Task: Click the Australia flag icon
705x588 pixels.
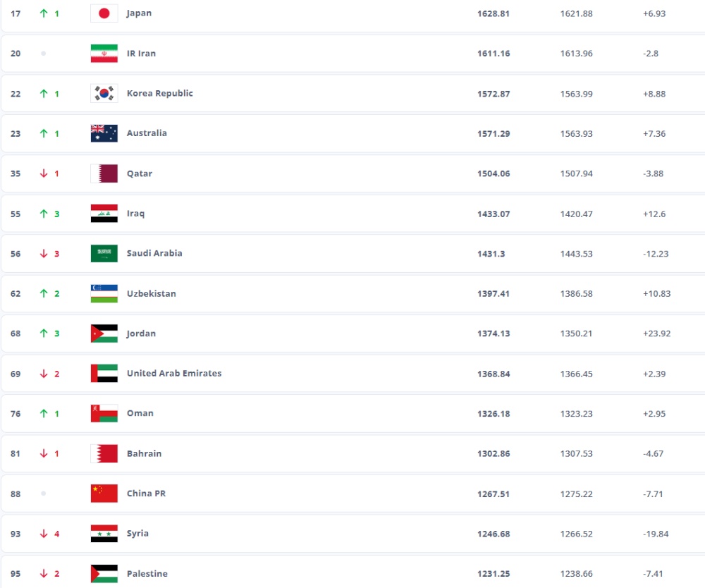Action: (104, 133)
